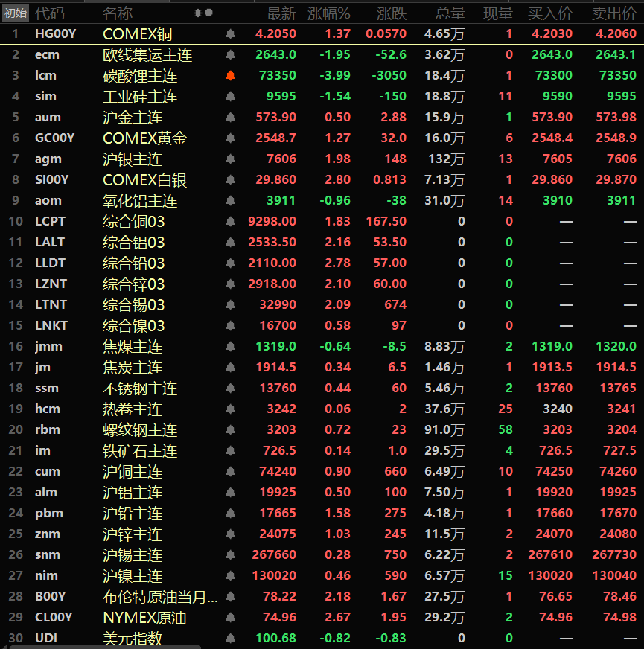Click the bell icon on 美元指数 row
The height and width of the screenshot is (649, 644).
pos(230,639)
